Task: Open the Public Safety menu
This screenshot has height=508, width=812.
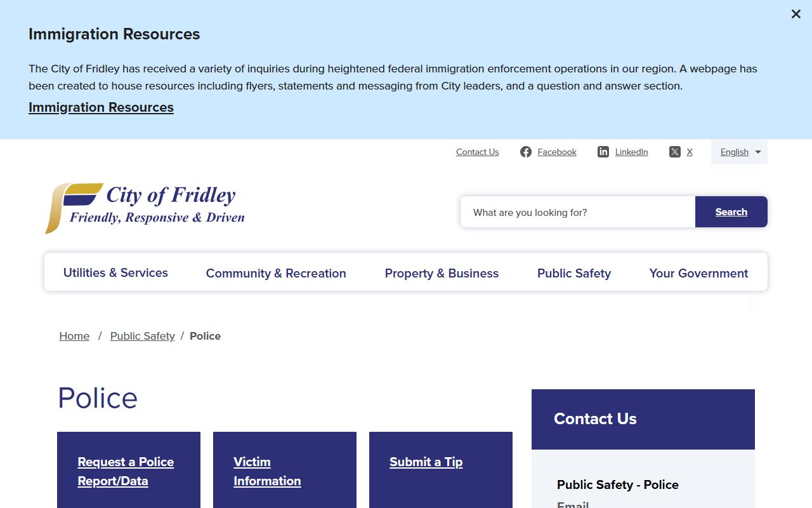Action: [x=574, y=273]
